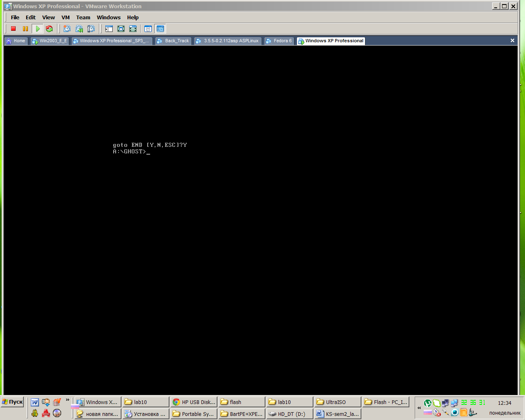525x420 pixels.
Task: Switch to the Home tab
Action: pyautogui.click(x=16, y=41)
